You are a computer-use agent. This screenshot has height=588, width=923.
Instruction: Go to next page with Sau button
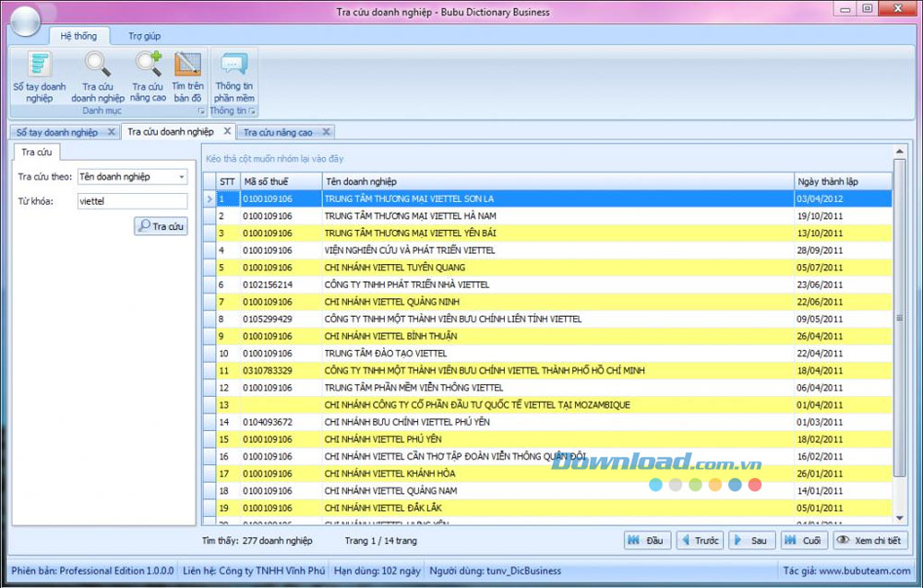click(x=751, y=540)
